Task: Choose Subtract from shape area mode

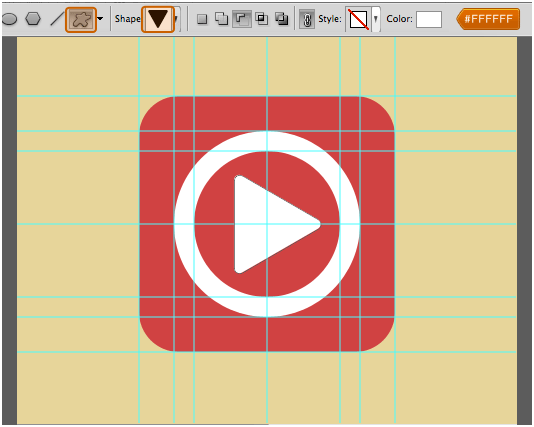Action: (242, 19)
